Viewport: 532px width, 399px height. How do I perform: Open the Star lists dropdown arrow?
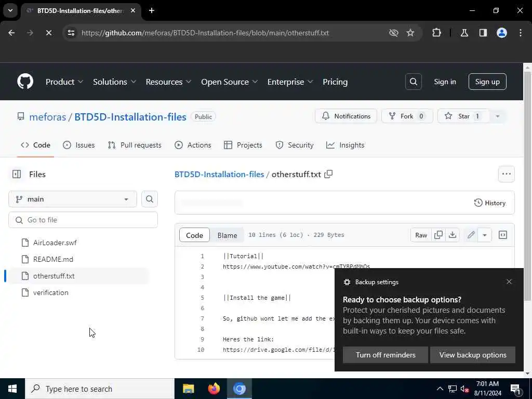point(497,116)
